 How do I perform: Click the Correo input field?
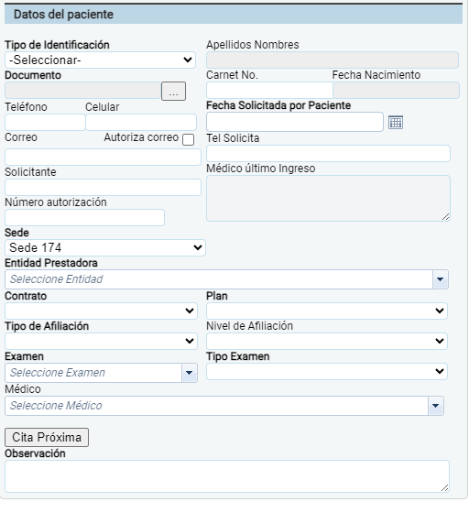click(x=103, y=157)
